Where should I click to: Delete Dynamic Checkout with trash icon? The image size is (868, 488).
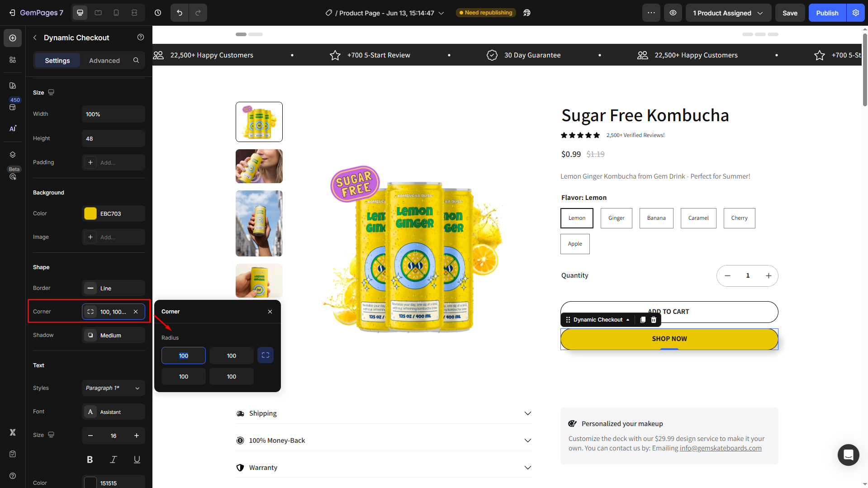click(654, 320)
